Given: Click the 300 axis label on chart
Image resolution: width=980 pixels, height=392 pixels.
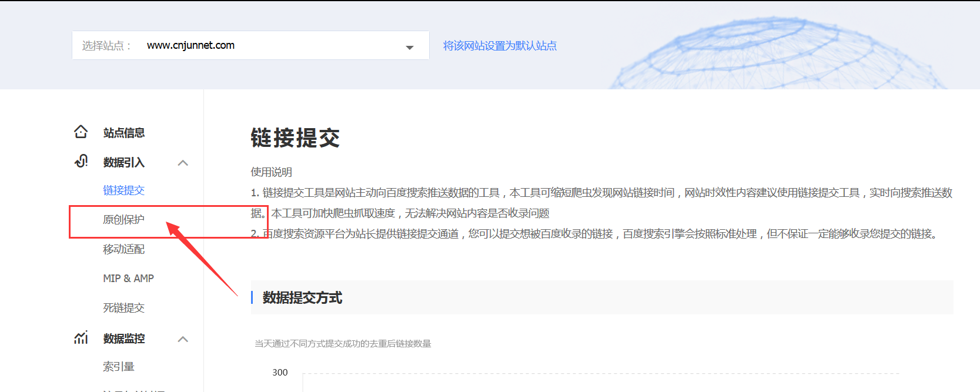Looking at the screenshot, I should (280, 373).
